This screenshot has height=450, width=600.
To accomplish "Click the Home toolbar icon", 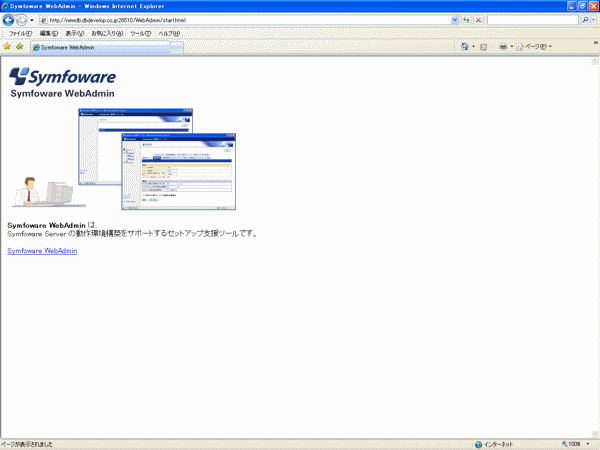I will 465,46.
